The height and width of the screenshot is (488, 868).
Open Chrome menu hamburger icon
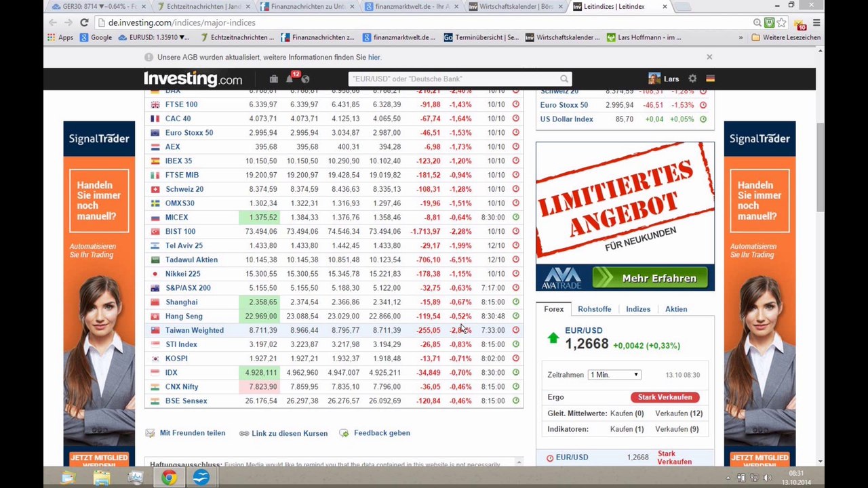point(816,22)
